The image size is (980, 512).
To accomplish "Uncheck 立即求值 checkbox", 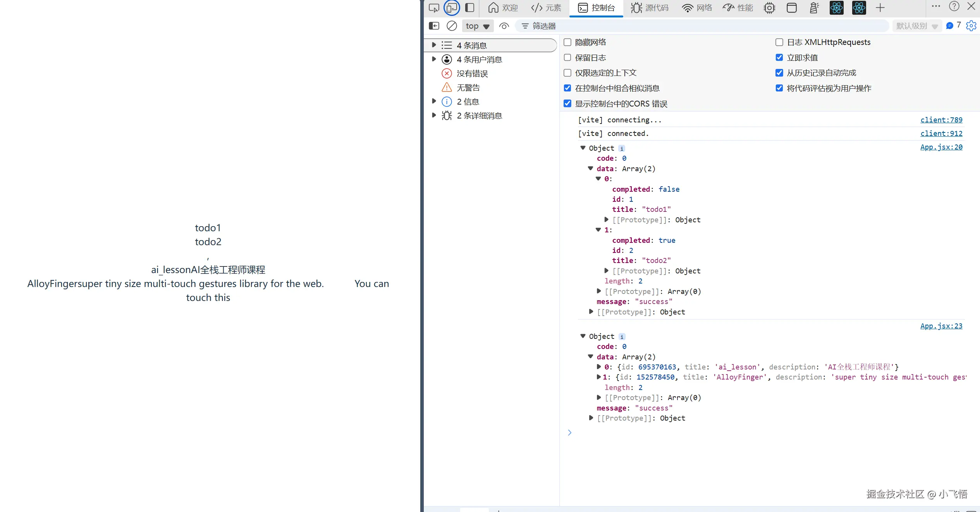I will coord(779,58).
